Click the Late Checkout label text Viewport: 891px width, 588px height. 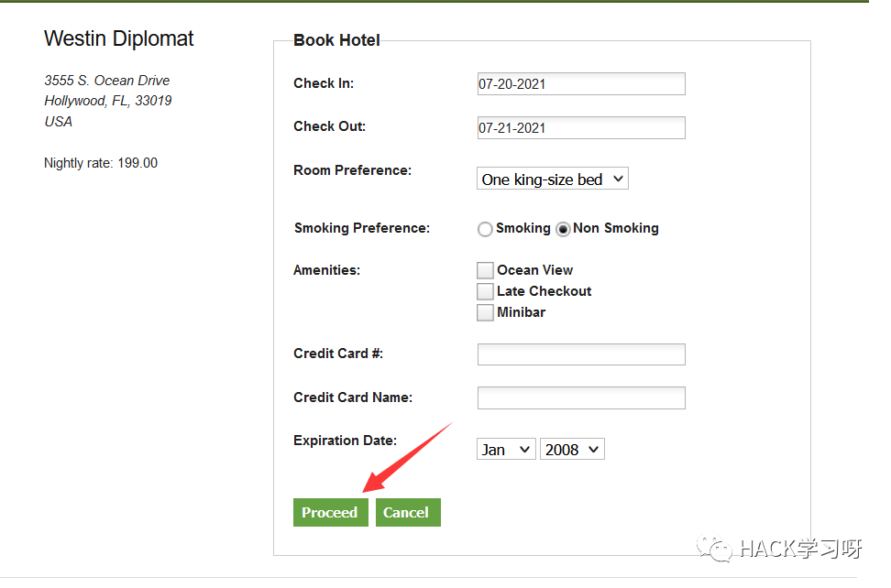pyautogui.click(x=544, y=291)
